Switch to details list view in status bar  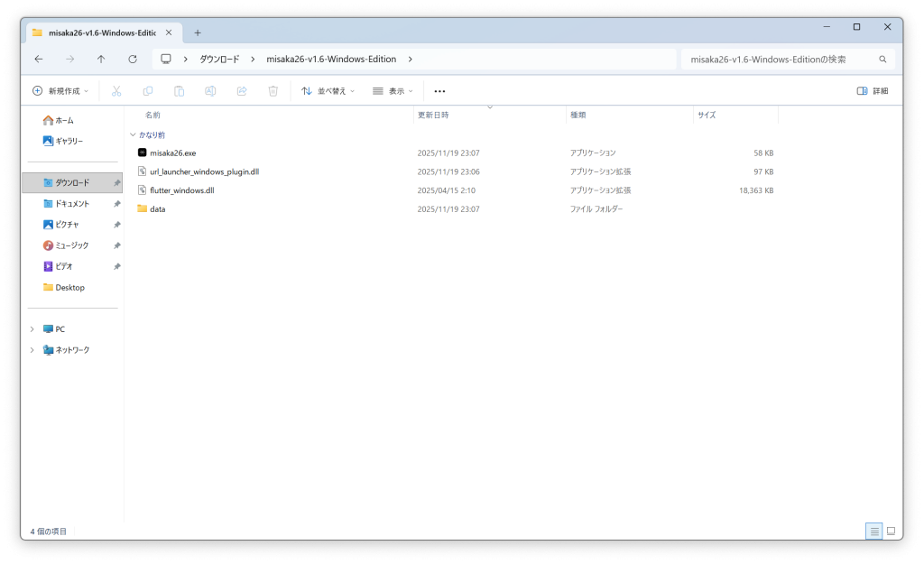873,531
